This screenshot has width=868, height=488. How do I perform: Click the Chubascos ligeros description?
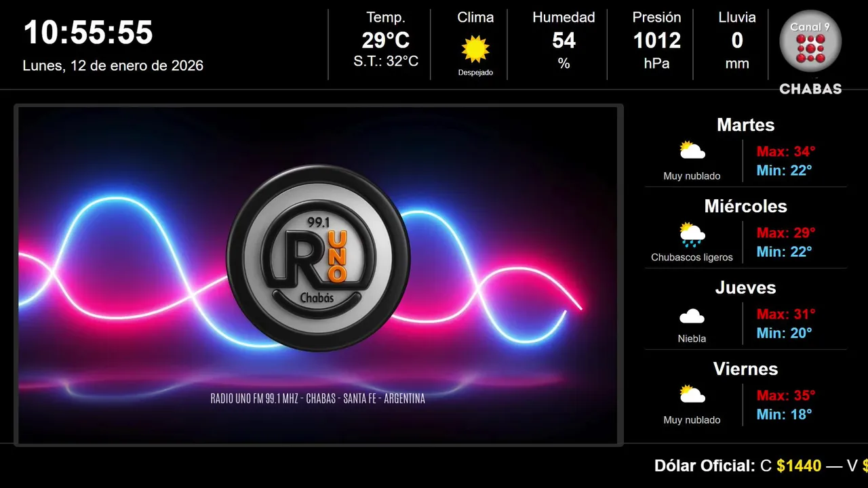tap(692, 258)
